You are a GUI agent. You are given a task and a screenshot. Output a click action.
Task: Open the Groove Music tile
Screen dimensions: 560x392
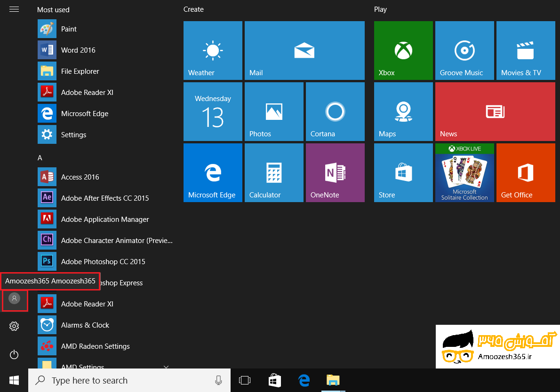[464, 50]
